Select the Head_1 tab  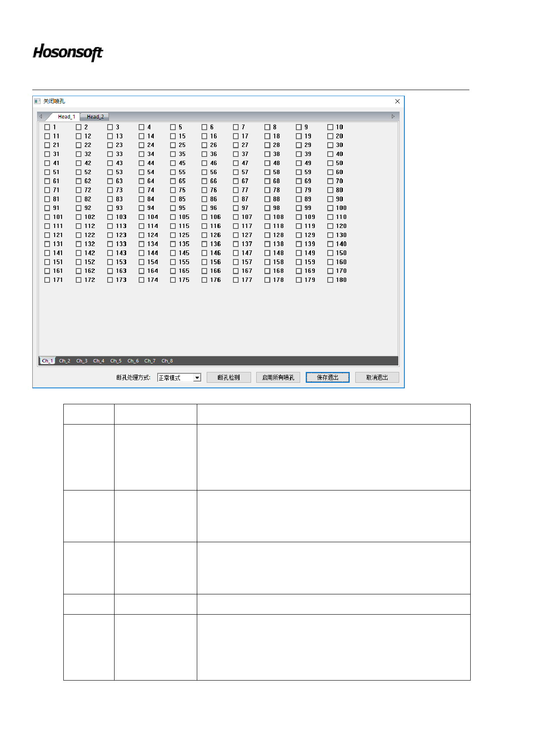(66, 117)
